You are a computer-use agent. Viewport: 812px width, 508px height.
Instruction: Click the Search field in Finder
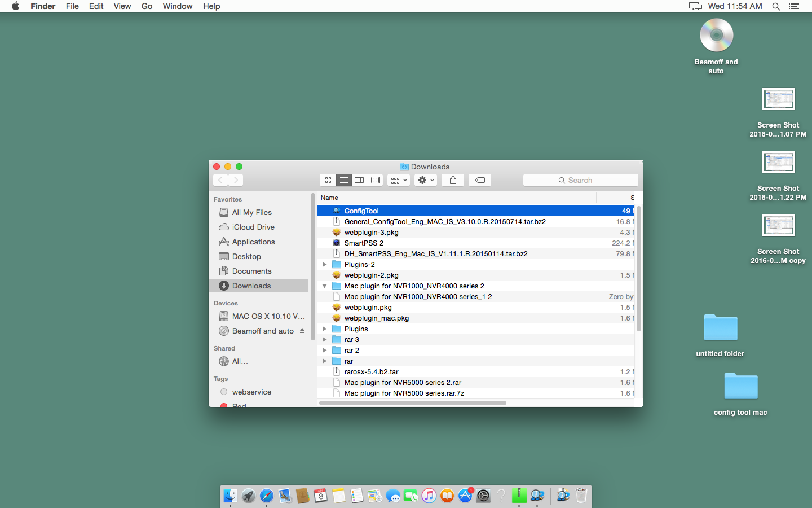click(580, 180)
